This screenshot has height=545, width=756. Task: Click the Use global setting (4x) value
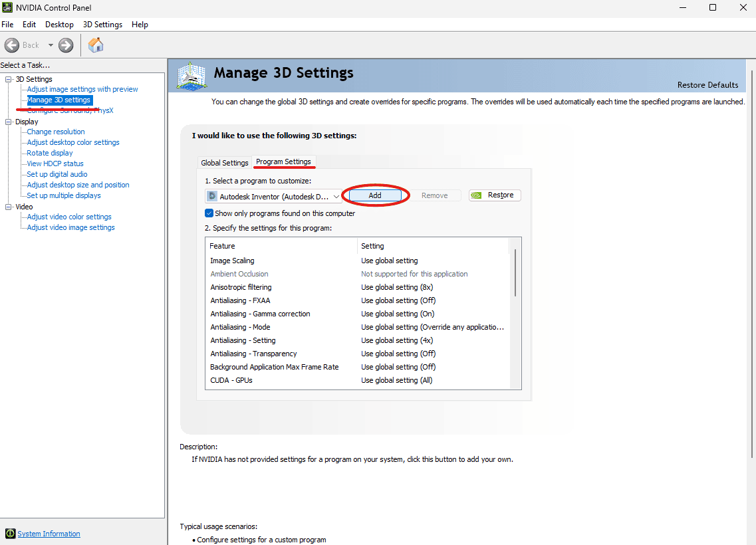coord(398,340)
